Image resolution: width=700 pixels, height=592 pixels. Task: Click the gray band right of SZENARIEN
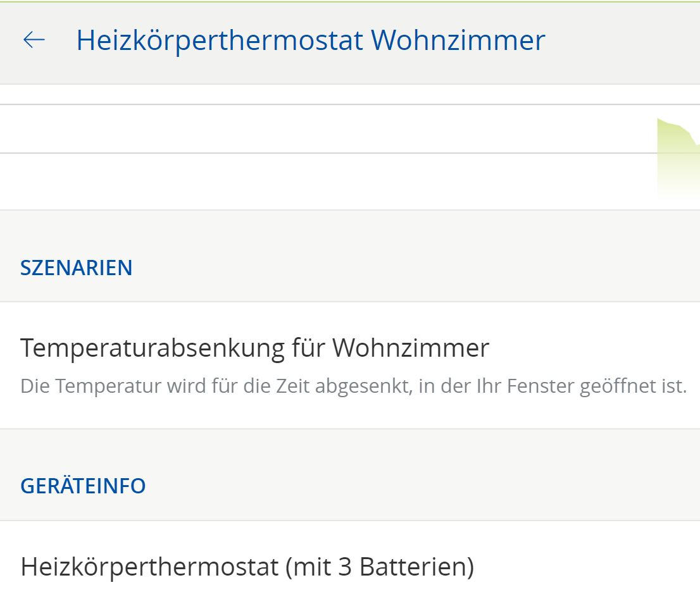point(411,268)
